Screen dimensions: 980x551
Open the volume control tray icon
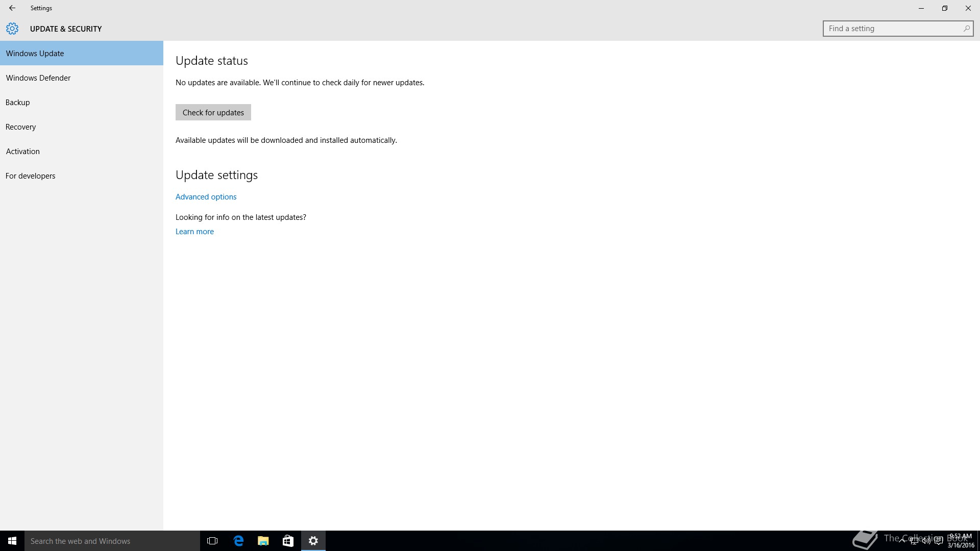(x=926, y=541)
